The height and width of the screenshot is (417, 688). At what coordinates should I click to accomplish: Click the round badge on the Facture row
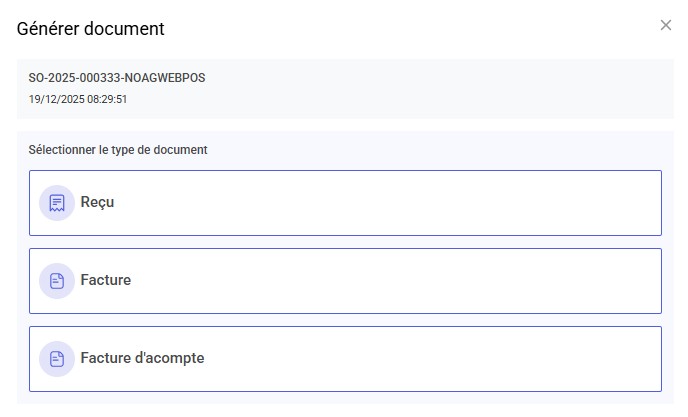[x=45, y=292]
